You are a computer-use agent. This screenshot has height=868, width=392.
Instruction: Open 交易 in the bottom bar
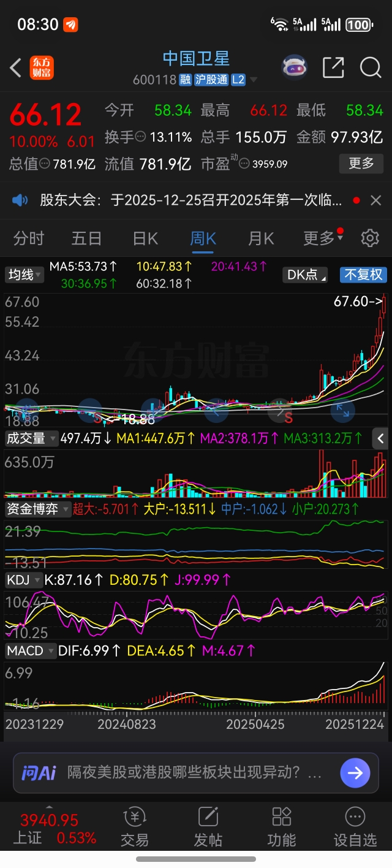click(x=134, y=827)
